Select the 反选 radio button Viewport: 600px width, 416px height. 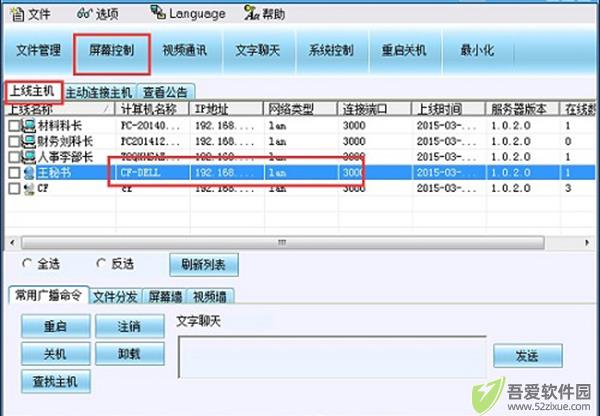point(101,263)
